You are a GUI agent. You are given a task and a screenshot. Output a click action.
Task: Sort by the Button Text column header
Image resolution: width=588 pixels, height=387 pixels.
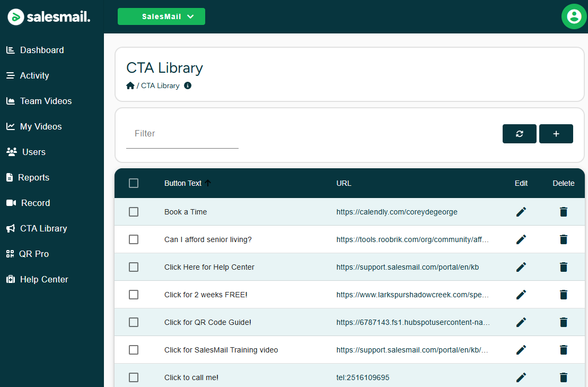tap(183, 183)
